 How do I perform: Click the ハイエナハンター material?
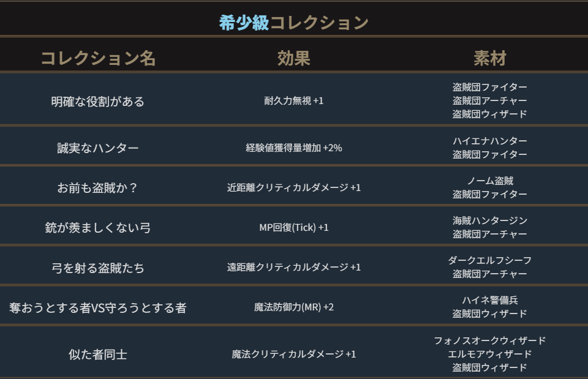click(490, 141)
